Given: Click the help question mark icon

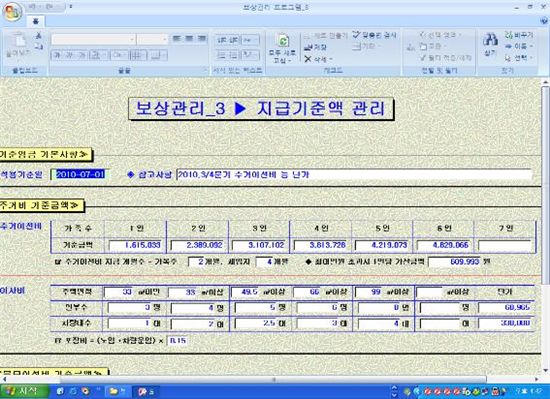Looking at the screenshot, I should (544, 21).
